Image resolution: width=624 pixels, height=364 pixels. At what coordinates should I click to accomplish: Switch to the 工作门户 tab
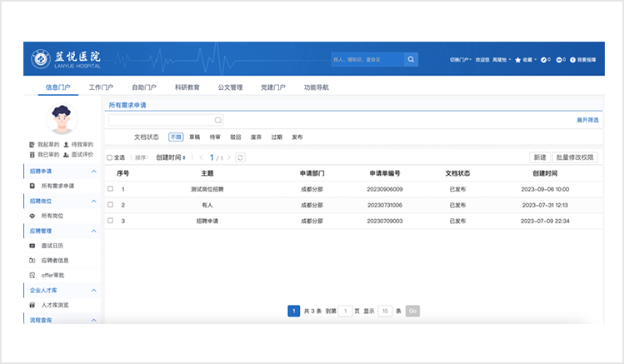[x=101, y=87]
